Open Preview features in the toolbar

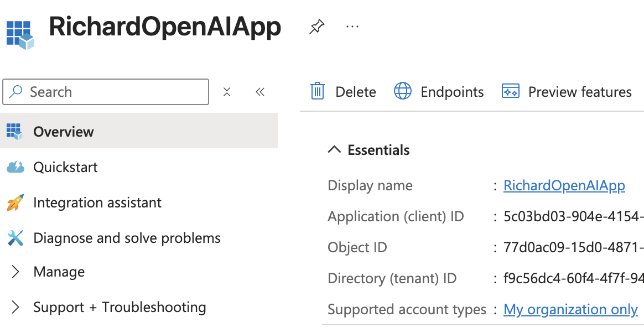[x=567, y=91]
